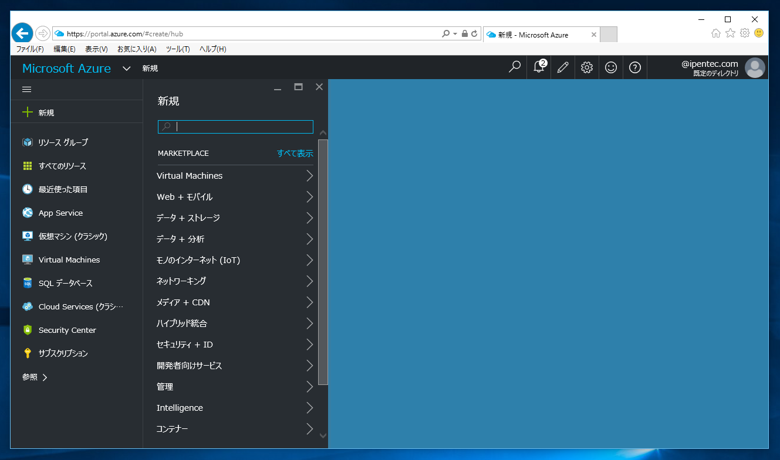Click the すべて表示 link
780x460 pixels.
pos(295,153)
